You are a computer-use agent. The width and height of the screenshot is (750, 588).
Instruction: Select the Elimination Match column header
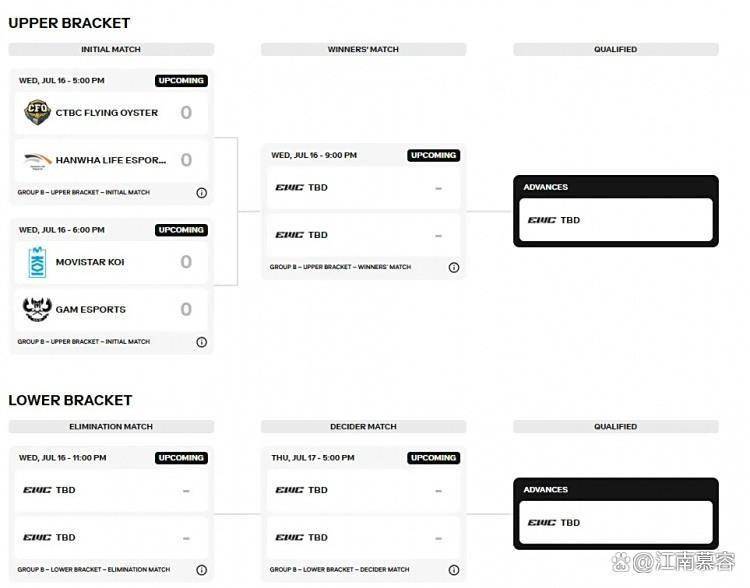tap(111, 427)
